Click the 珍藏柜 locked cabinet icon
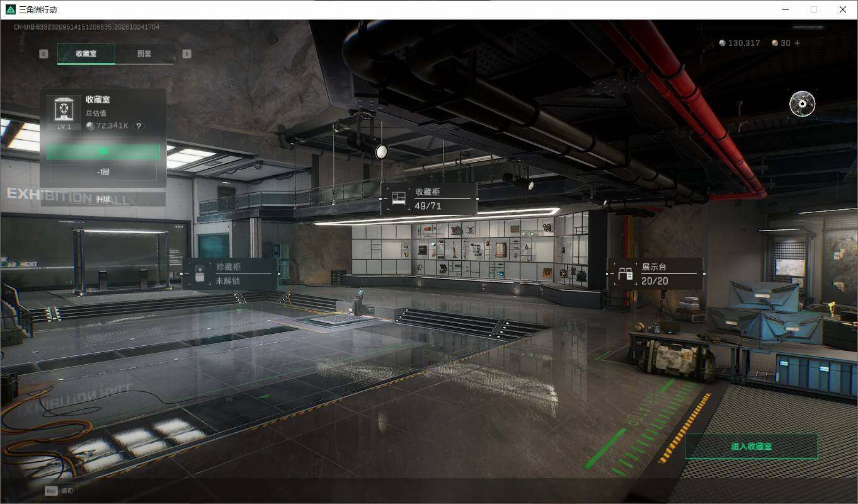The width and height of the screenshot is (858, 504). tap(199, 274)
